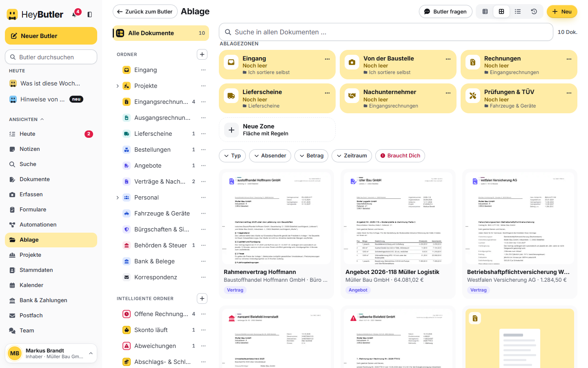
Task: Open more menu for the Korrespondenz folder
Action: coord(203,277)
